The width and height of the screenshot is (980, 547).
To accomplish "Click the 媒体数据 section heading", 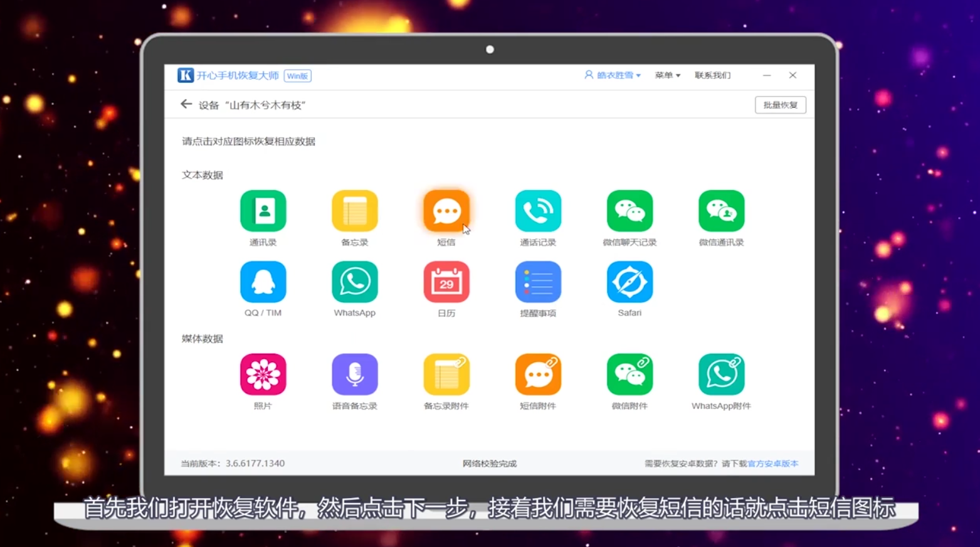I will pyautogui.click(x=203, y=339).
